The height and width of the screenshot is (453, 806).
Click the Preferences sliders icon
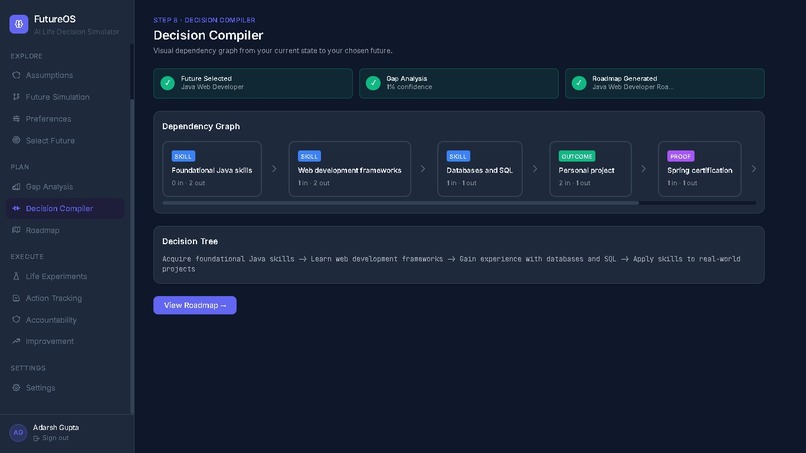click(x=16, y=119)
